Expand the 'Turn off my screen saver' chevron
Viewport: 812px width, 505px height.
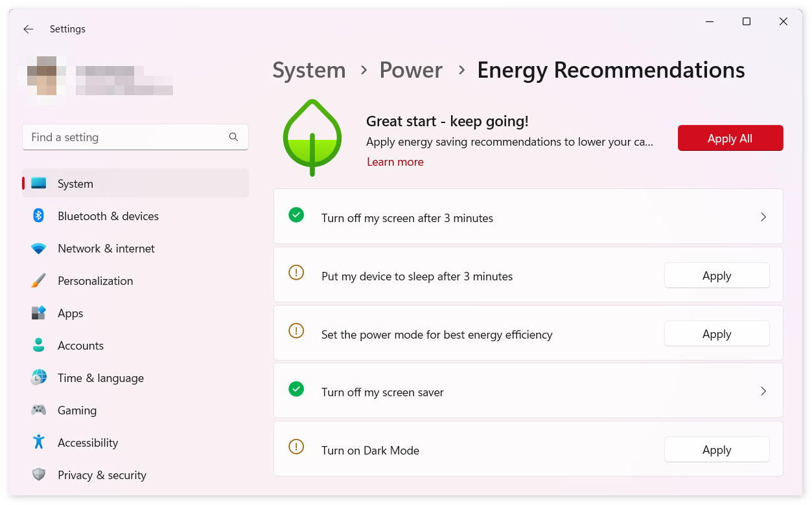[763, 392]
